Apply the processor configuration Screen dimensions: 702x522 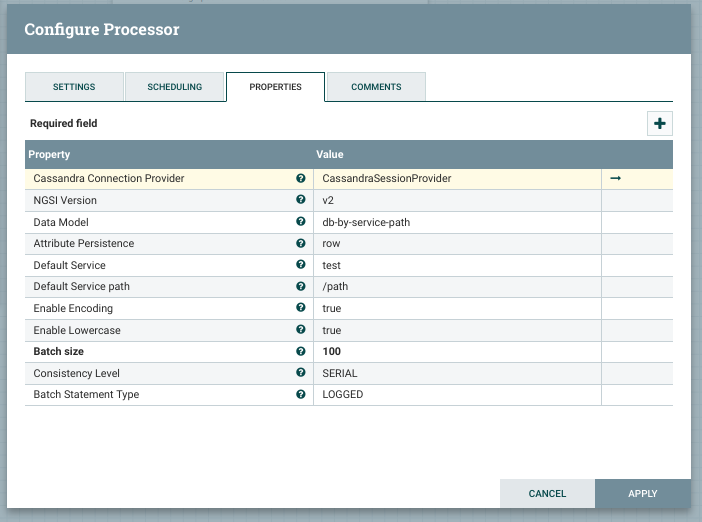[x=642, y=493]
